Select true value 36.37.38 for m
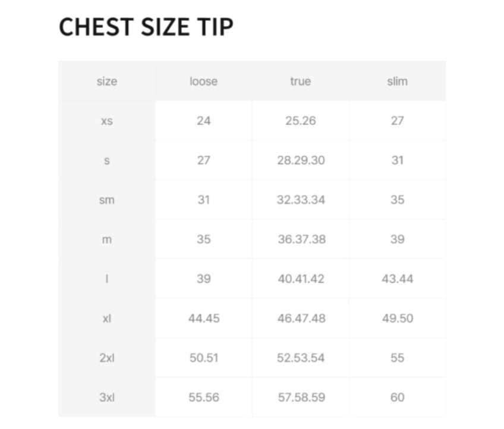 [301, 239]
